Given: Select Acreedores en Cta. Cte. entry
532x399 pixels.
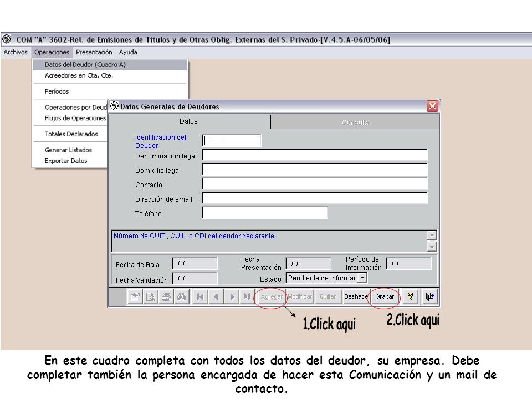Looking at the screenshot, I should coord(110,75).
